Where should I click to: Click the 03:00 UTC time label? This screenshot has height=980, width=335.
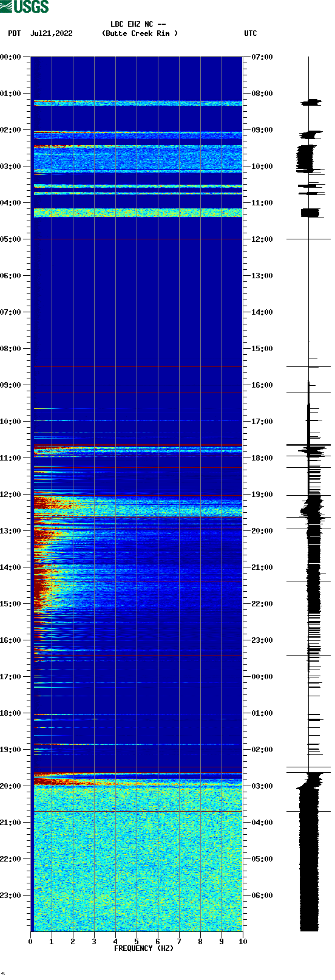pyautogui.click(x=262, y=786)
